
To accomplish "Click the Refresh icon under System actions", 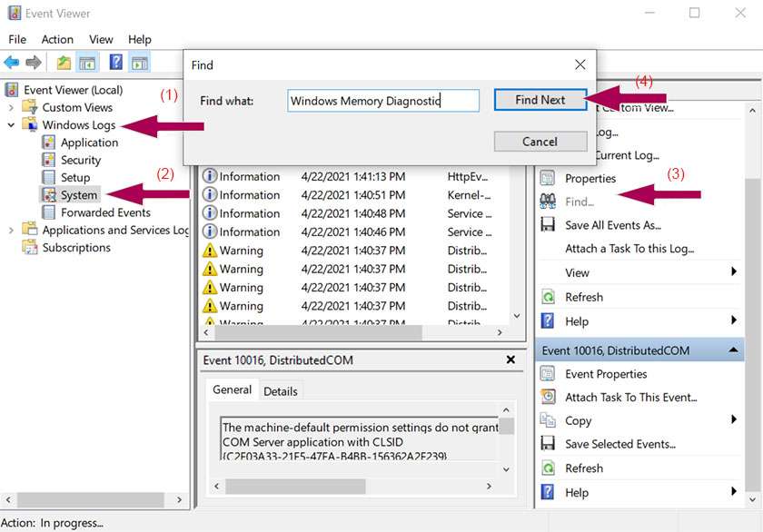I will coord(550,296).
